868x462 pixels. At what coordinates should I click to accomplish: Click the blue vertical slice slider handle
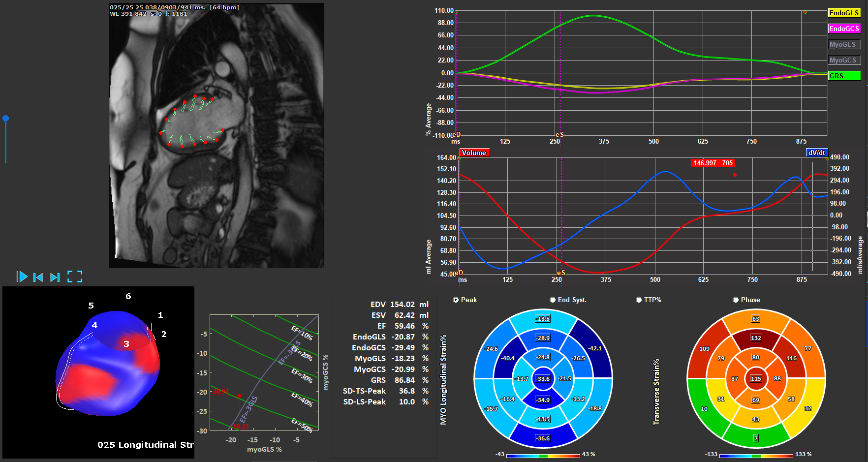(x=5, y=118)
